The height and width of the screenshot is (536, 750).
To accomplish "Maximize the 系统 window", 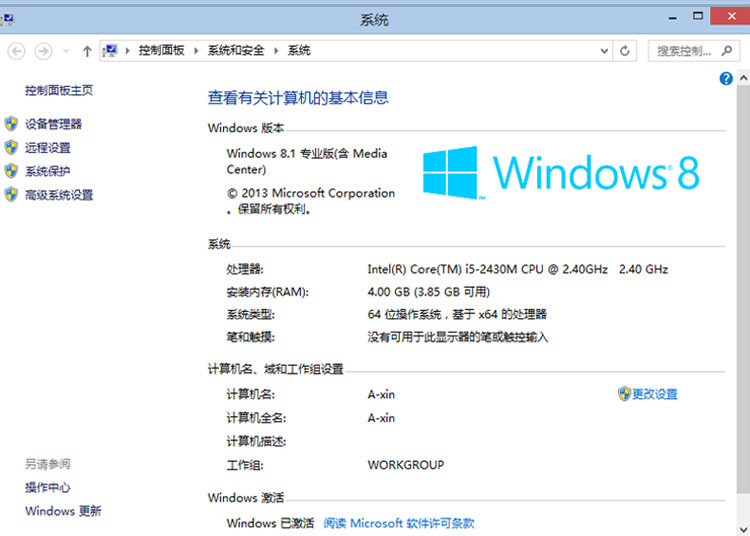I will pyautogui.click(x=698, y=17).
